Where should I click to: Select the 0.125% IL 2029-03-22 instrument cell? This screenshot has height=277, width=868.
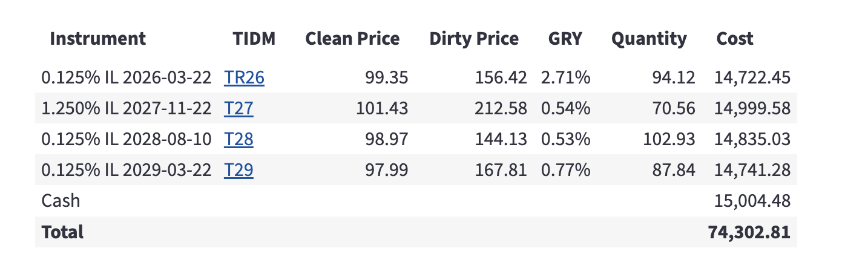126,170
